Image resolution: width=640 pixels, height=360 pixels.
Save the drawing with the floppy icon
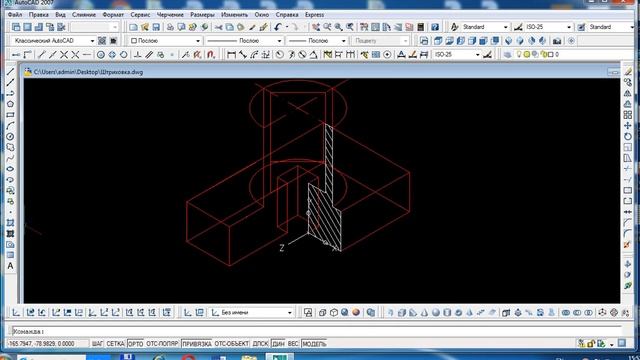click(156, 27)
